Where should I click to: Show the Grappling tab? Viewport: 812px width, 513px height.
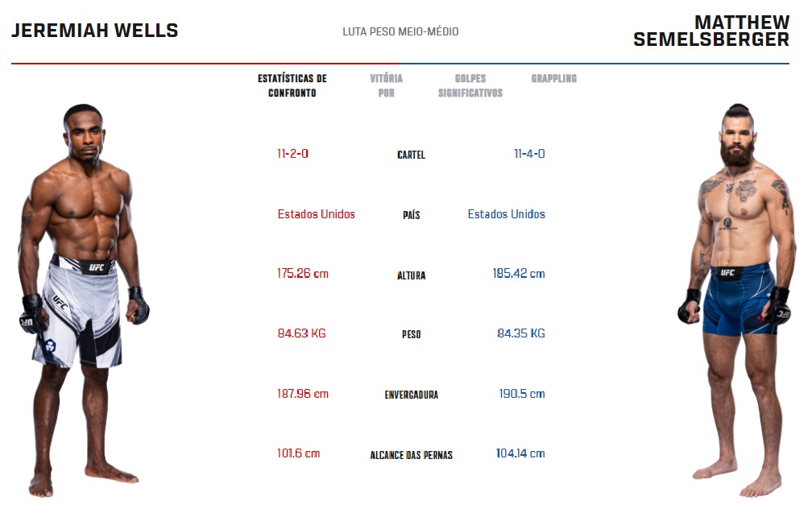[554, 79]
